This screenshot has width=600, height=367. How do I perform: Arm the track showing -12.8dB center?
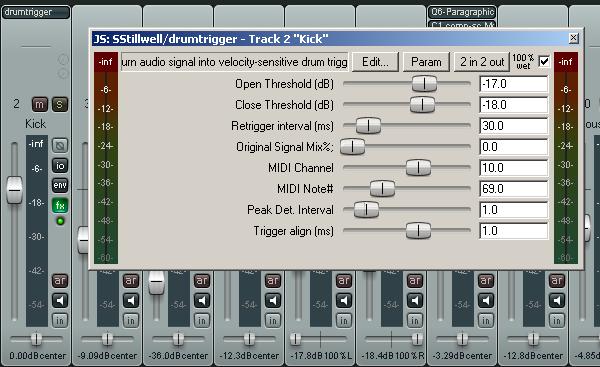coord(557,281)
